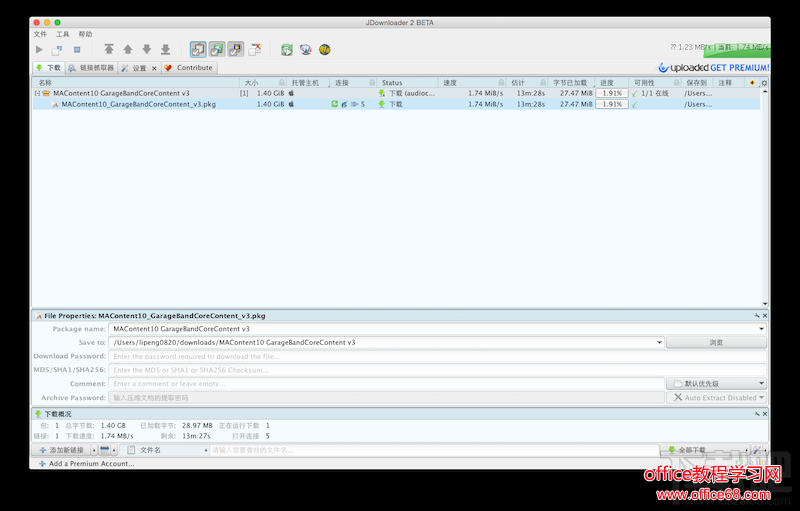Open the 工具 menu
Screen dimensions: 800x511
63,34
